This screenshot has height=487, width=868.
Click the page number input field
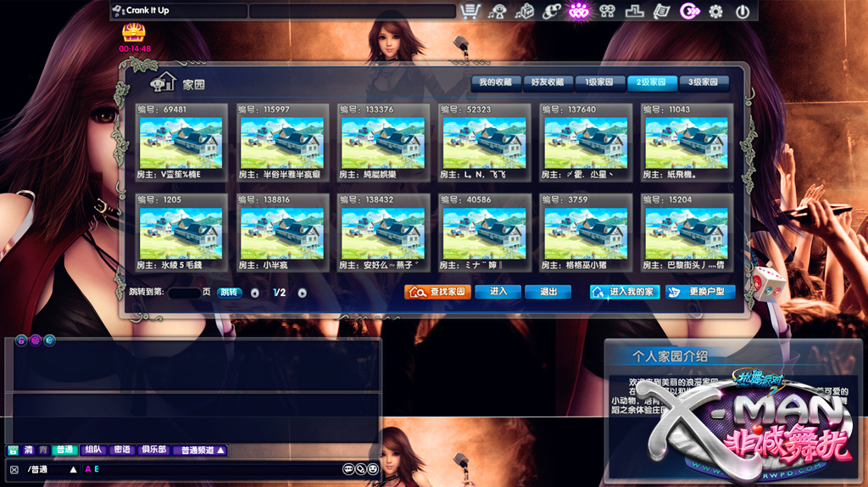[184, 293]
